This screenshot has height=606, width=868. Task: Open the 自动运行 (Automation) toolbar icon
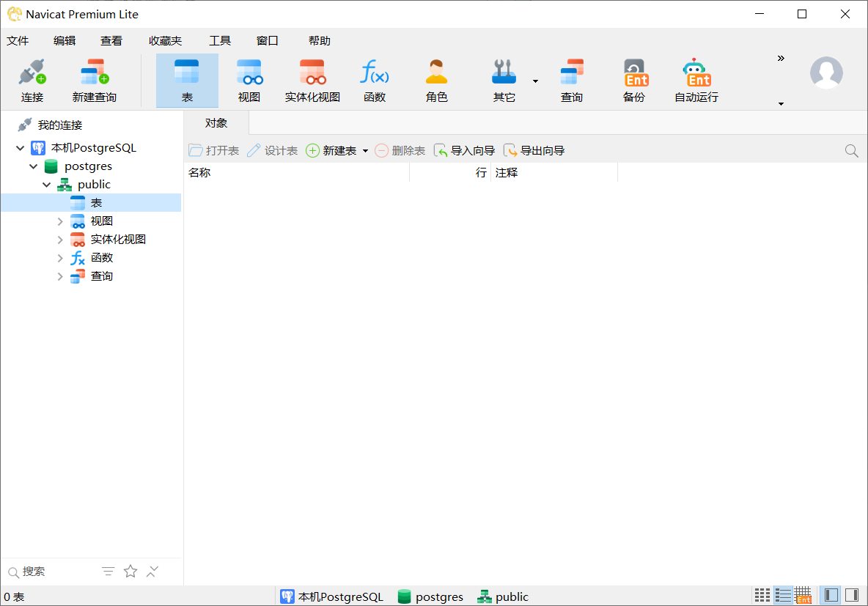pyautogui.click(x=696, y=81)
